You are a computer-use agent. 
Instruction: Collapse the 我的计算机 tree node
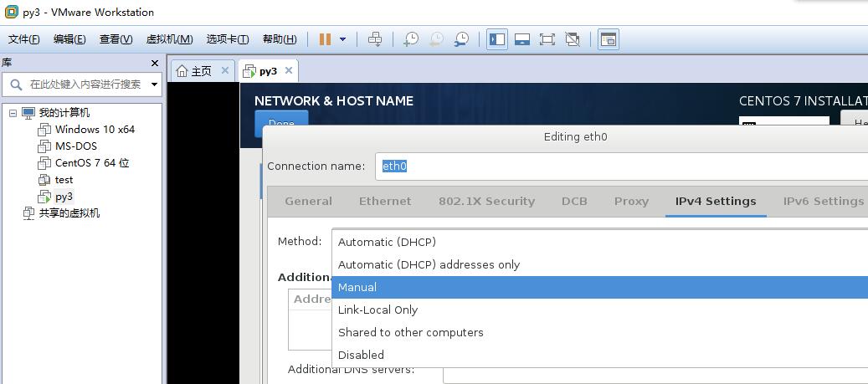pyautogui.click(x=13, y=113)
